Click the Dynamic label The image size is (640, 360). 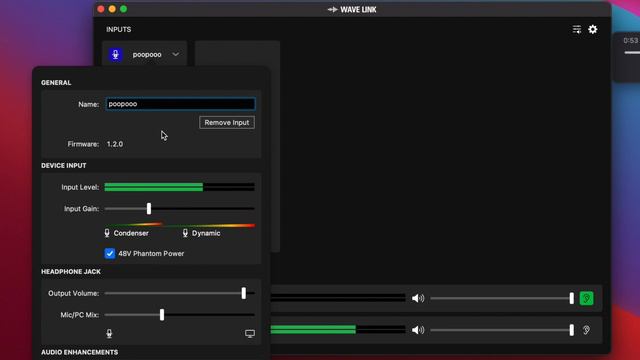click(206, 233)
